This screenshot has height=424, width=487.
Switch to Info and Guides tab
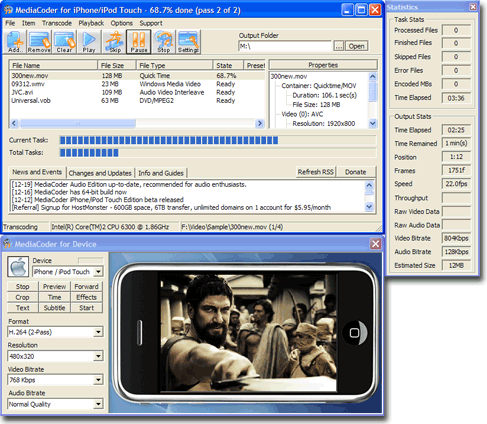click(161, 173)
